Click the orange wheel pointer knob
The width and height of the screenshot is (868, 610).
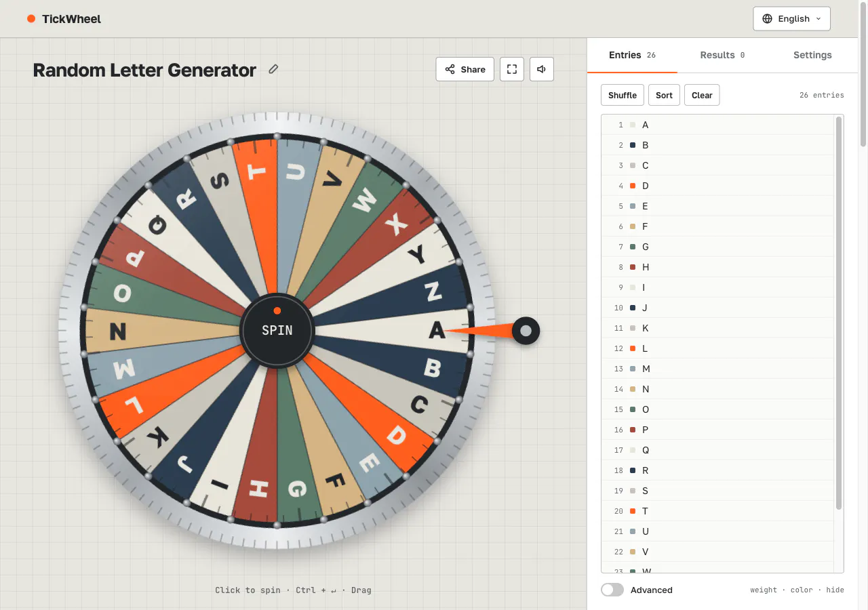pos(526,331)
